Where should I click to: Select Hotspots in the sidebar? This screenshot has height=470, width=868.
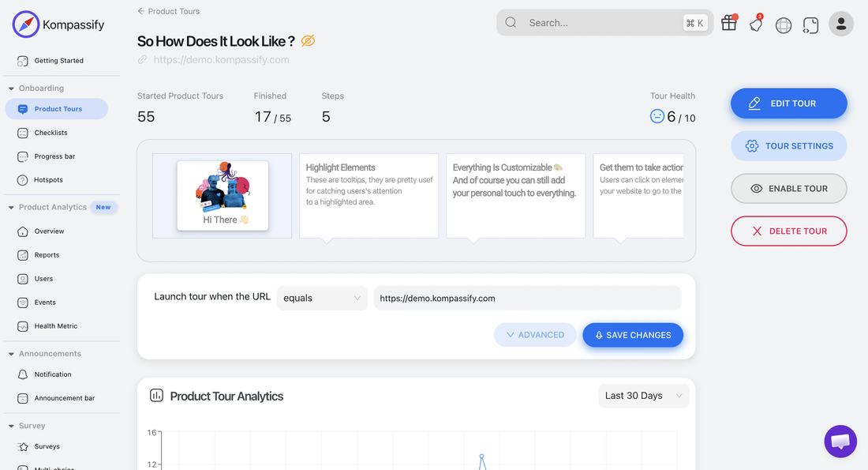[x=47, y=179]
